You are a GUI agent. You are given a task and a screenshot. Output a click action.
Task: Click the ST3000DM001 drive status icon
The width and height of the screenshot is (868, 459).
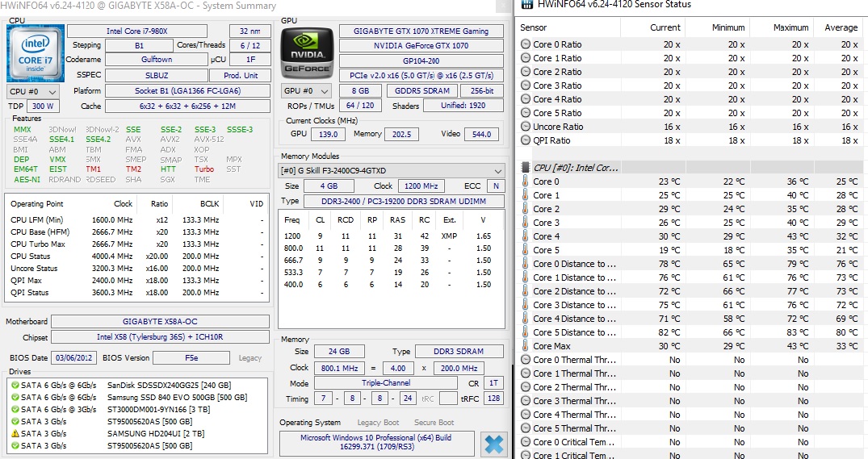tap(15, 409)
